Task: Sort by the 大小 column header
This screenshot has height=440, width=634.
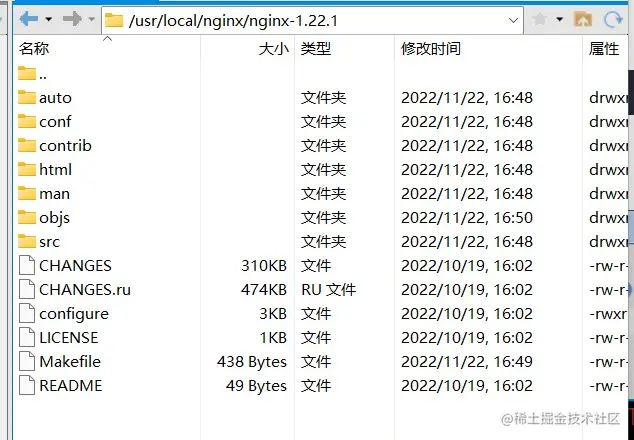Action: coord(274,49)
